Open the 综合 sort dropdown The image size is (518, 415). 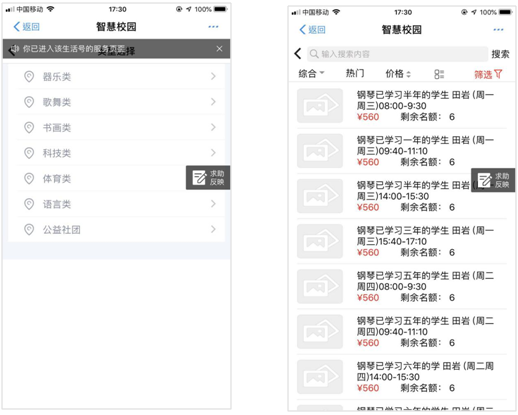tap(311, 73)
